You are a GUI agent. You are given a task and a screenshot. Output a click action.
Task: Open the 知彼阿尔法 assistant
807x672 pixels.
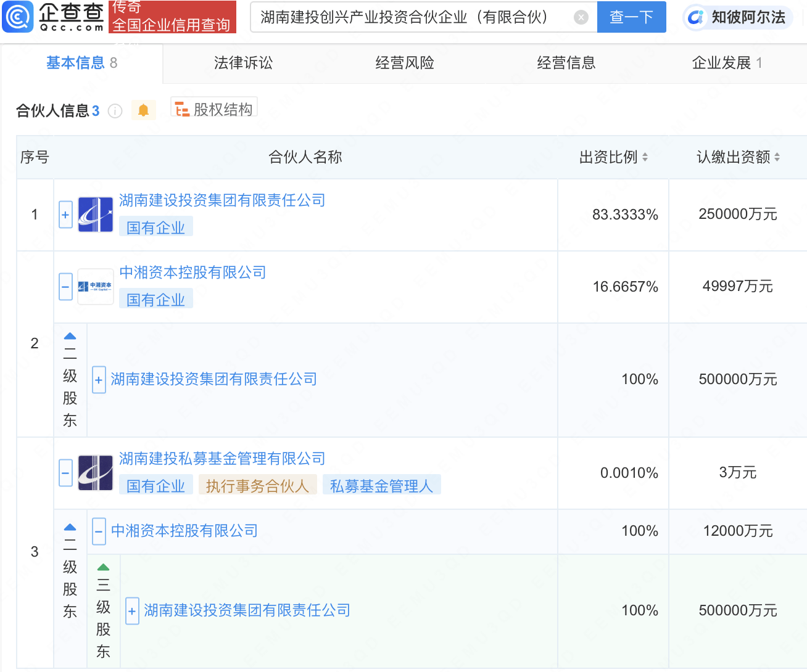738,17
